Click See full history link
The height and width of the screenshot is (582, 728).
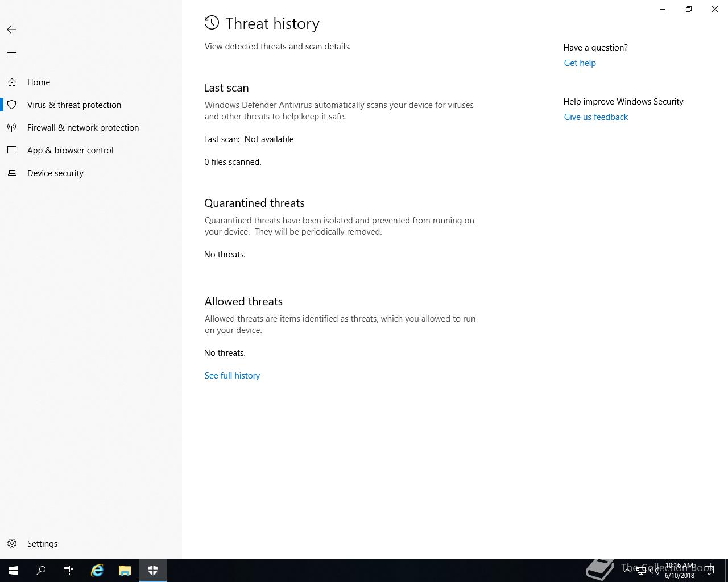pyautogui.click(x=232, y=376)
